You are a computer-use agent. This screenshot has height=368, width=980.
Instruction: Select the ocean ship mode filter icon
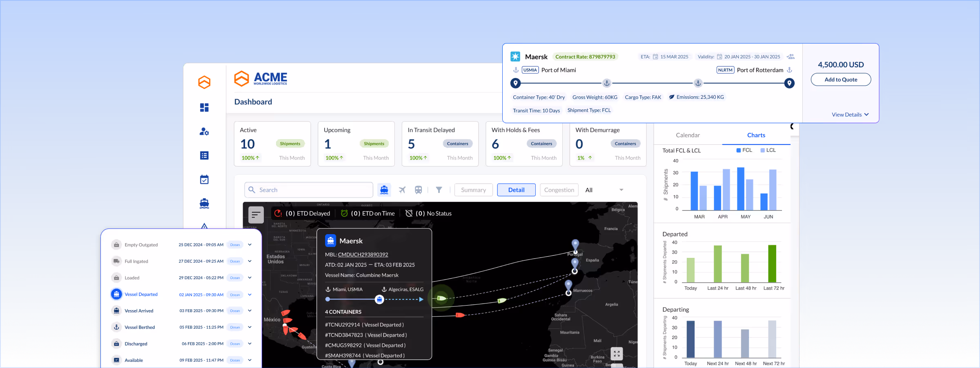pos(384,190)
